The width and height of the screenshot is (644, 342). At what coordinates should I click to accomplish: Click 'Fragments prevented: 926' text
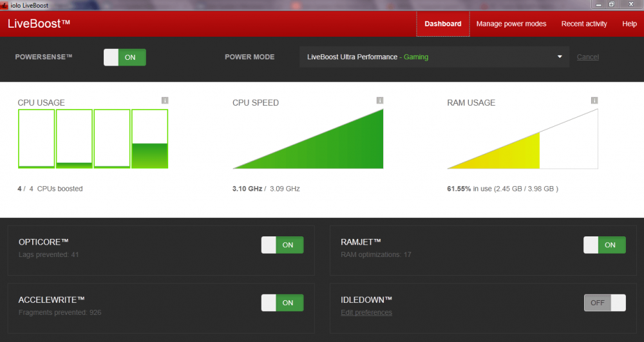(x=60, y=312)
